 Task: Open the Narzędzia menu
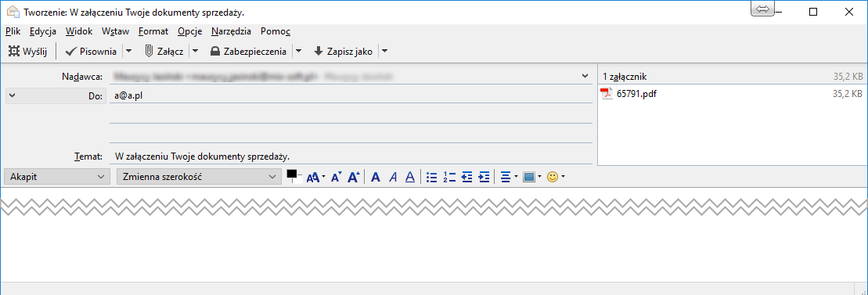click(231, 31)
